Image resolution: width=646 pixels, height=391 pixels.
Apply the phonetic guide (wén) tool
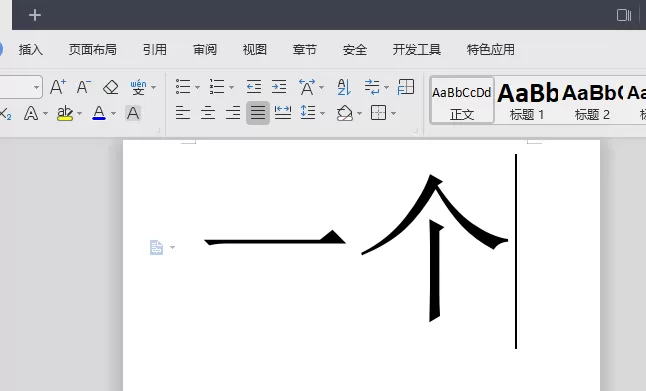pos(138,87)
